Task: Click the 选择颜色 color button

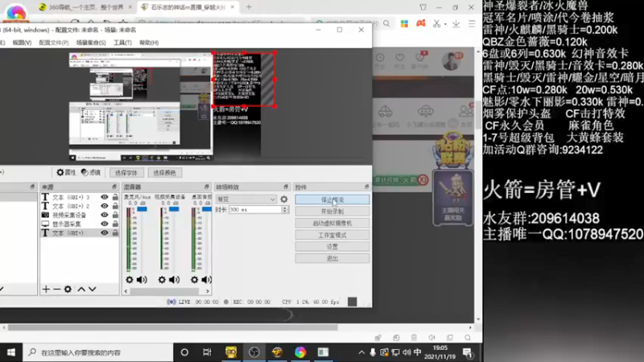Action: click(164, 173)
